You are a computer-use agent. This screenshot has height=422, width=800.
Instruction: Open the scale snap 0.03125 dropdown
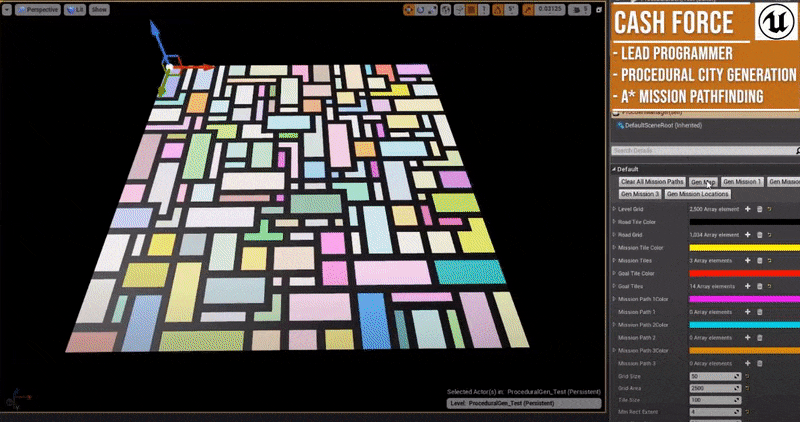tap(550, 10)
